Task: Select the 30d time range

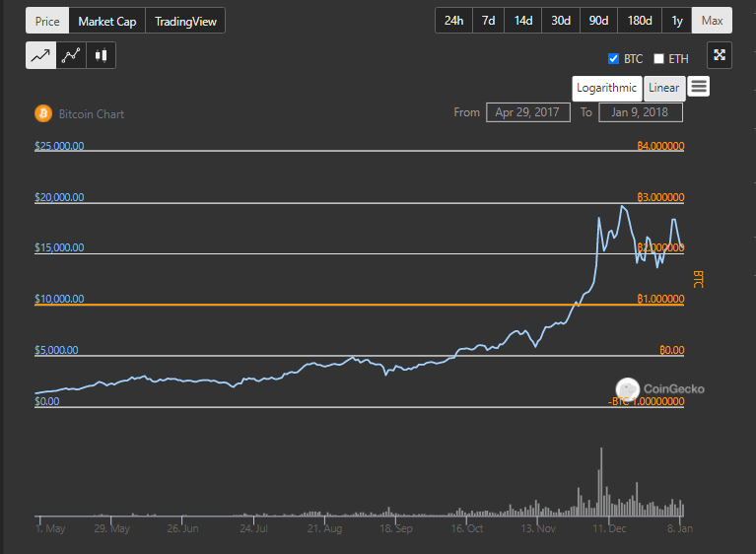Action: [x=561, y=21]
